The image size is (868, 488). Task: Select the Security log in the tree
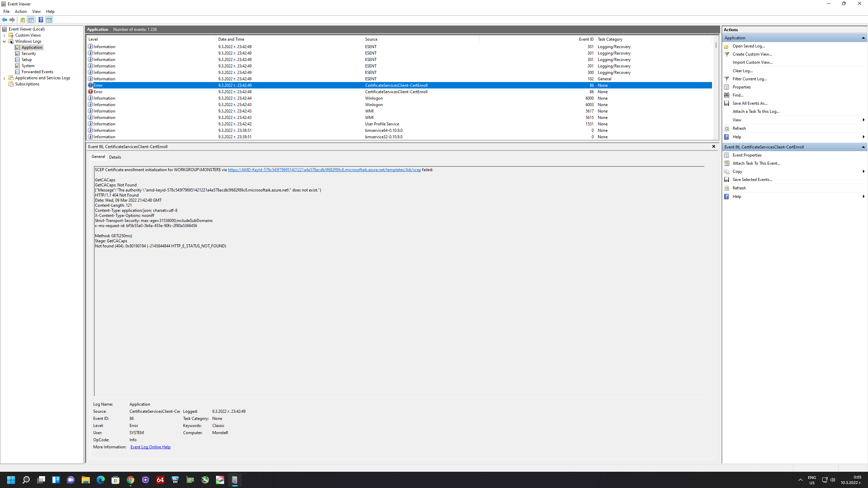click(28, 54)
